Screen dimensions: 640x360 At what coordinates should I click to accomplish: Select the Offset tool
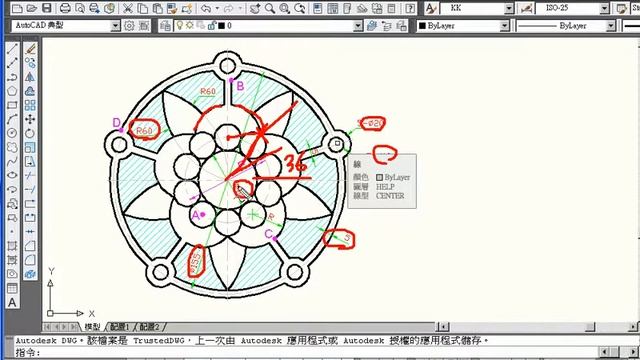[x=30, y=91]
